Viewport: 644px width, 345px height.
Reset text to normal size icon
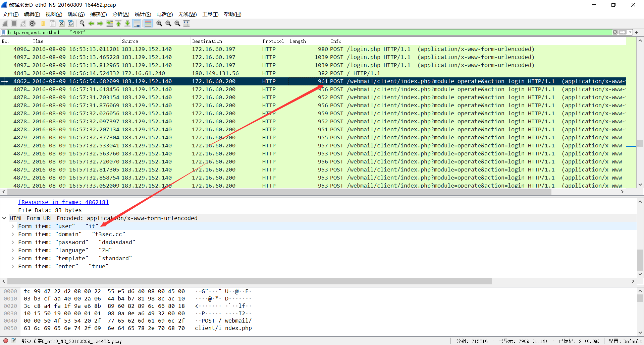tap(177, 23)
